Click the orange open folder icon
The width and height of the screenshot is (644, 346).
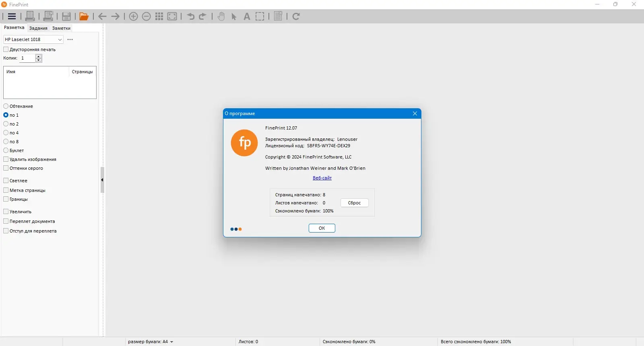(x=84, y=16)
